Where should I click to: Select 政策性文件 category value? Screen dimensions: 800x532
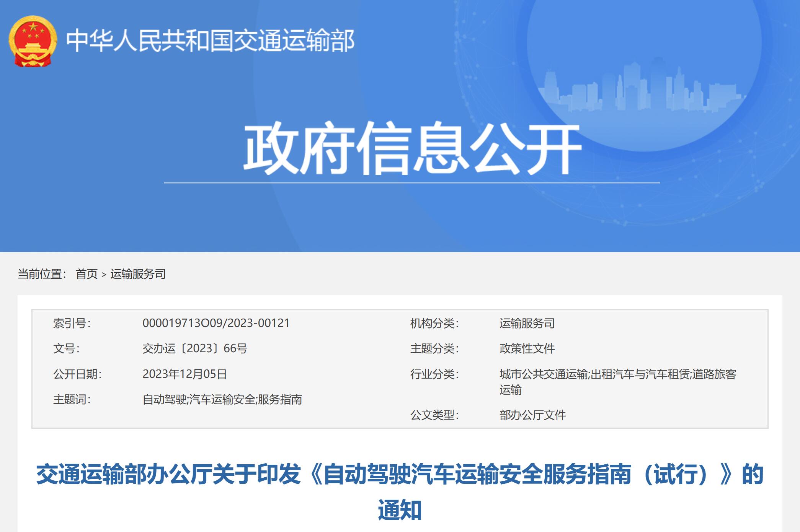tap(527, 348)
